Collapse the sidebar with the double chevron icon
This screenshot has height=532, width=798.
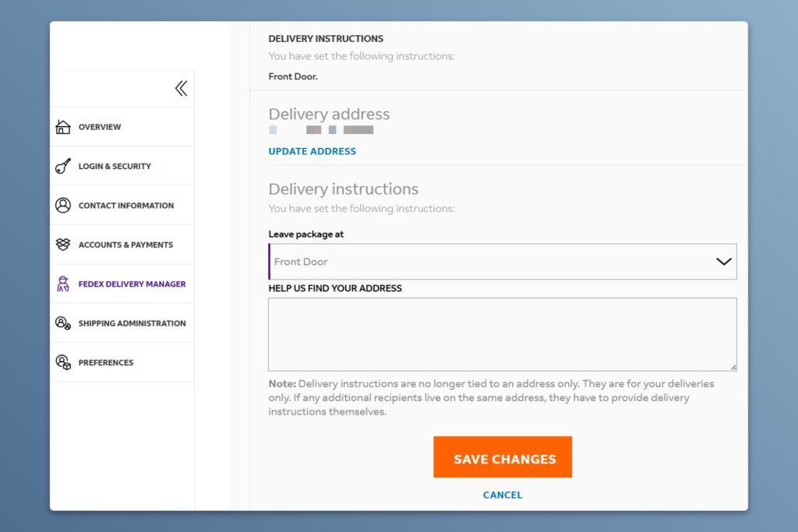coord(181,89)
